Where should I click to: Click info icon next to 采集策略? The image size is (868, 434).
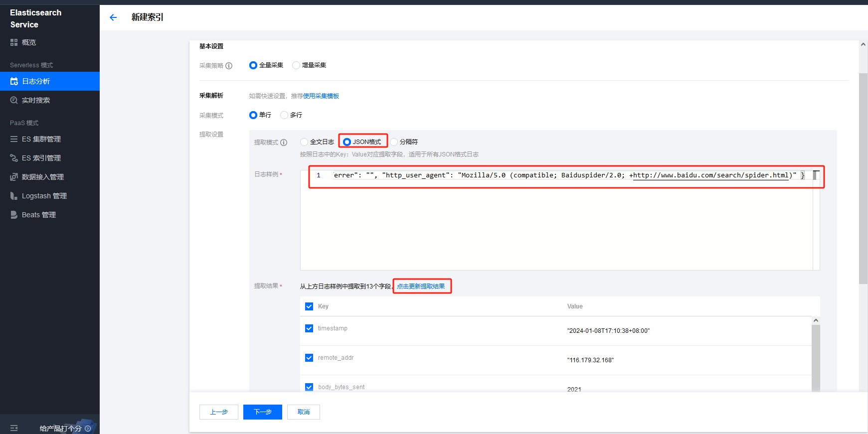229,66
